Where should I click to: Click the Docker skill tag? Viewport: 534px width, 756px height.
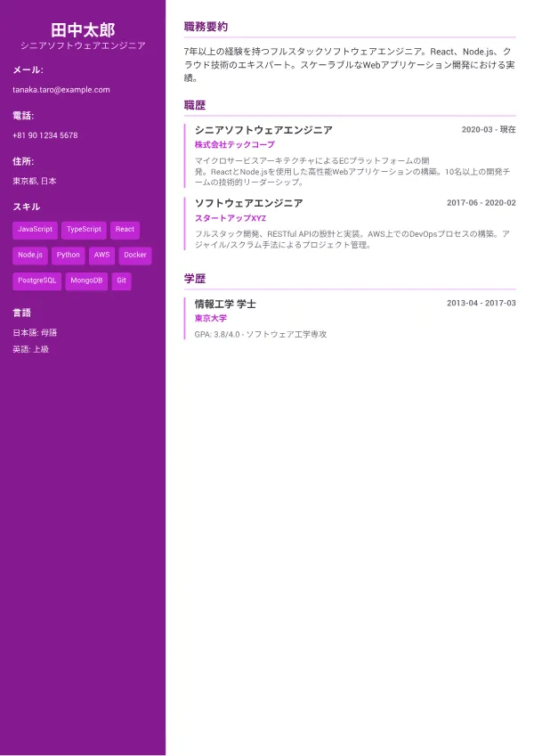coord(135,255)
